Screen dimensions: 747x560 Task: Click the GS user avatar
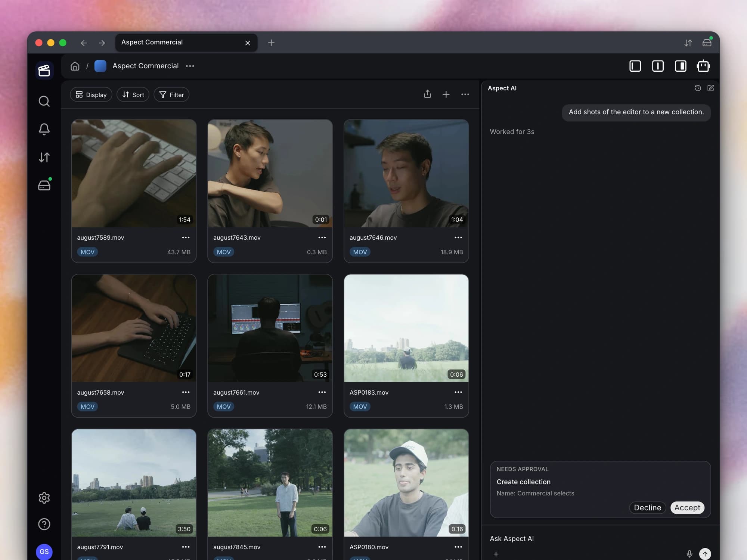44,551
